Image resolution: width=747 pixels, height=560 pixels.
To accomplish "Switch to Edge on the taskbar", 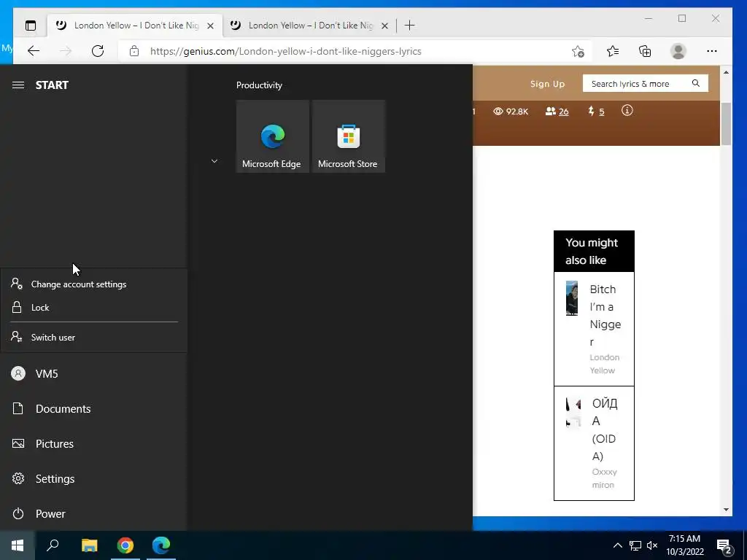I will click(161, 545).
